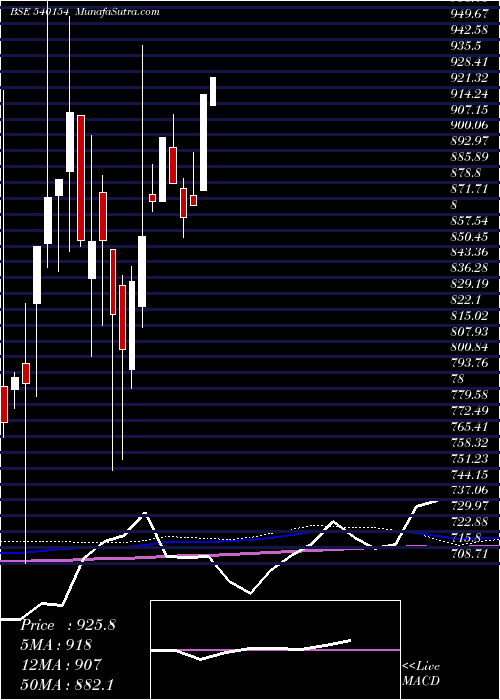Click the 949.67 price axis label
The height and width of the screenshot is (700, 500).
pyautogui.click(x=469, y=14)
